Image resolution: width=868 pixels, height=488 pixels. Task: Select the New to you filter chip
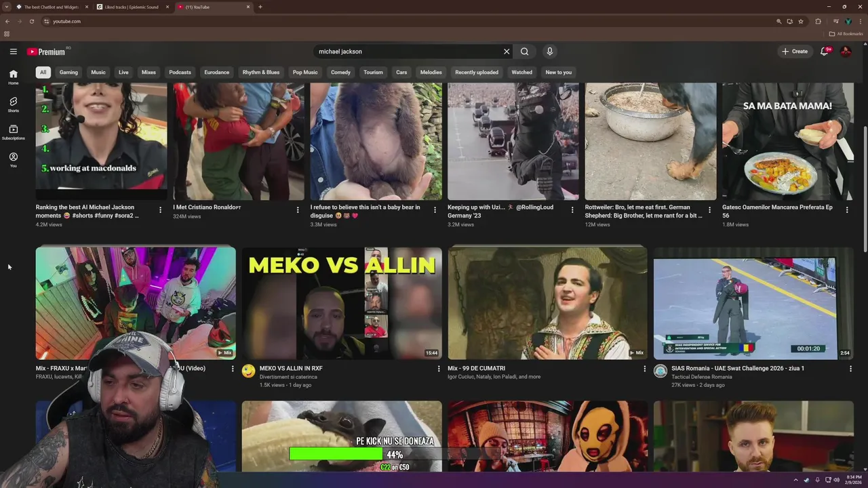559,73
